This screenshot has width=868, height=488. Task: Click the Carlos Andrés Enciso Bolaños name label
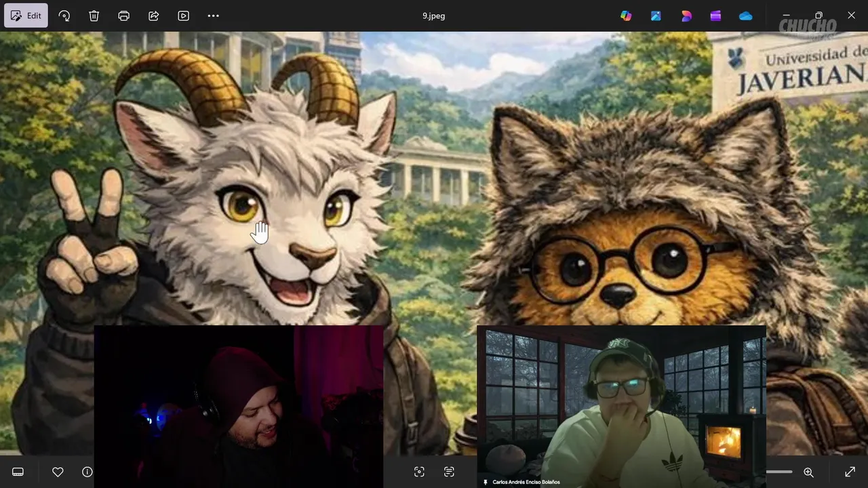[x=526, y=482]
